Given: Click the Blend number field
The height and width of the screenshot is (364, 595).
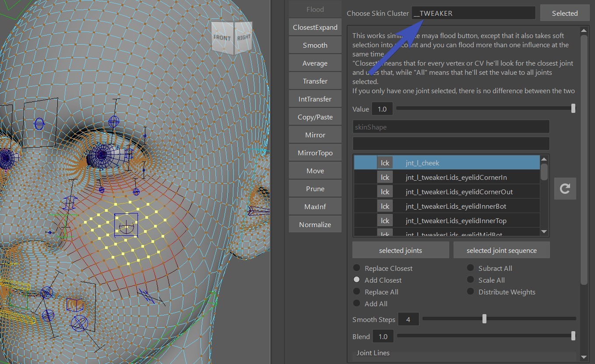Looking at the screenshot, I should 383,336.
